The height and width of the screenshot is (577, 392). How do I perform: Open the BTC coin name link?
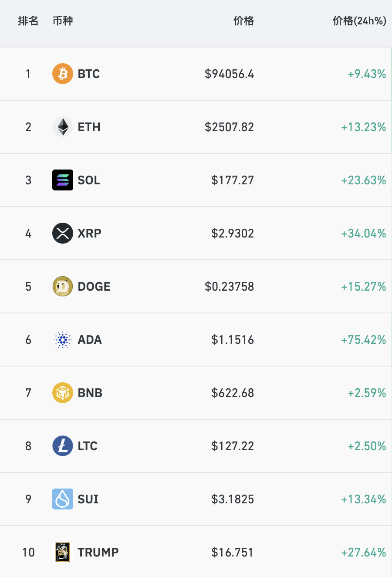(89, 74)
